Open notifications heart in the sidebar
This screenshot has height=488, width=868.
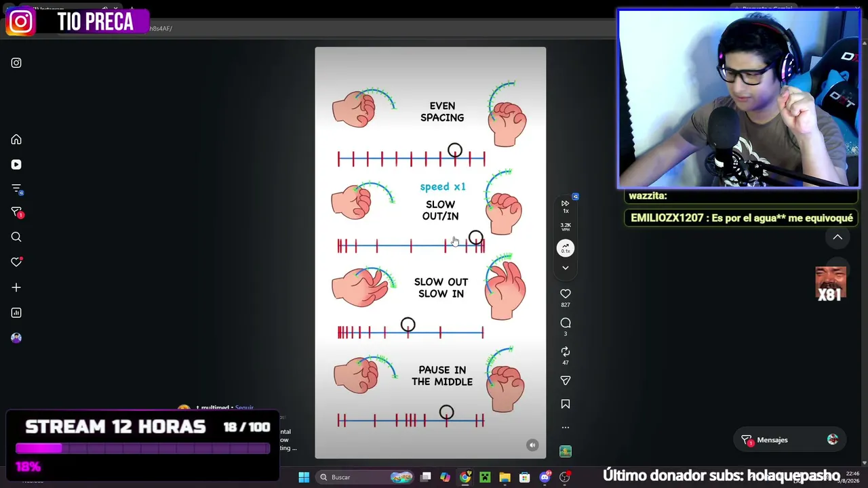coord(16,262)
